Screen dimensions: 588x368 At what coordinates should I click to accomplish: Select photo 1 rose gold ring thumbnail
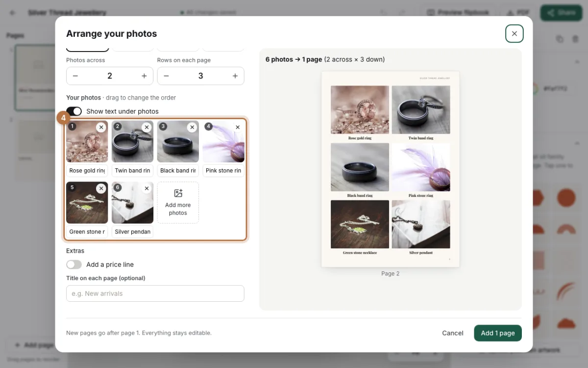pyautogui.click(x=87, y=141)
